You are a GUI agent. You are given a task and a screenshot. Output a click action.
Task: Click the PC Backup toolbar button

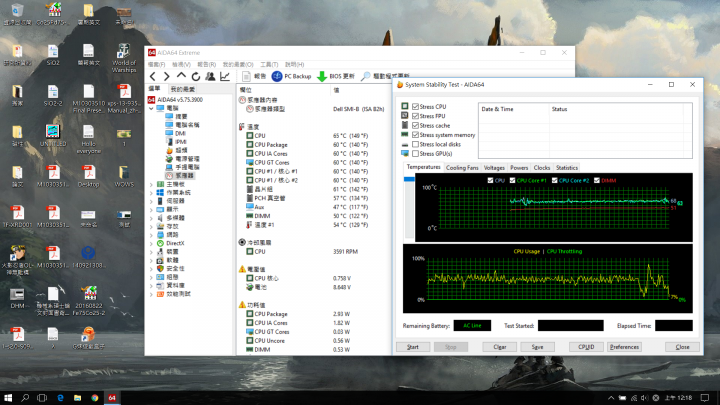(291, 76)
